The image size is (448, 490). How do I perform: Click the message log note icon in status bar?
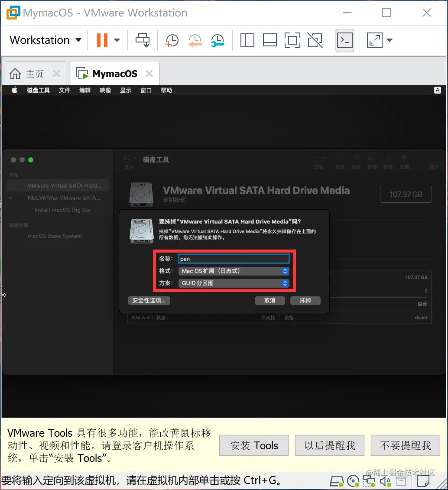tap(423, 482)
